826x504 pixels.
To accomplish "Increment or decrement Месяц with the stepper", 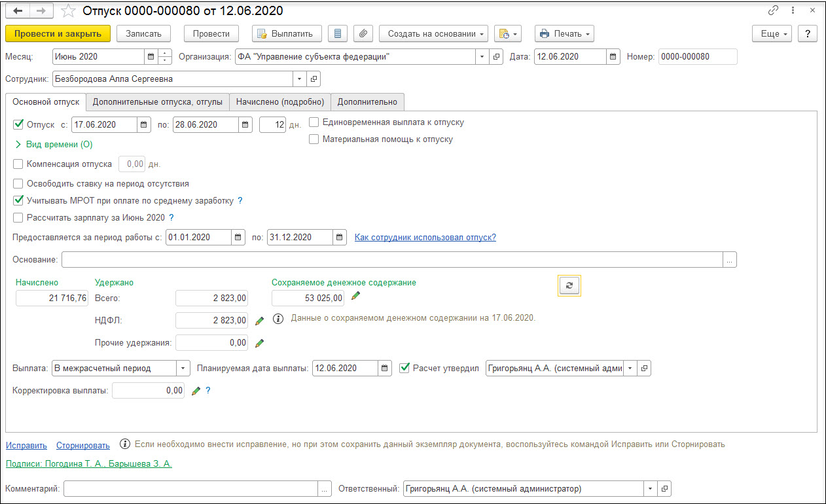I will click(166, 57).
